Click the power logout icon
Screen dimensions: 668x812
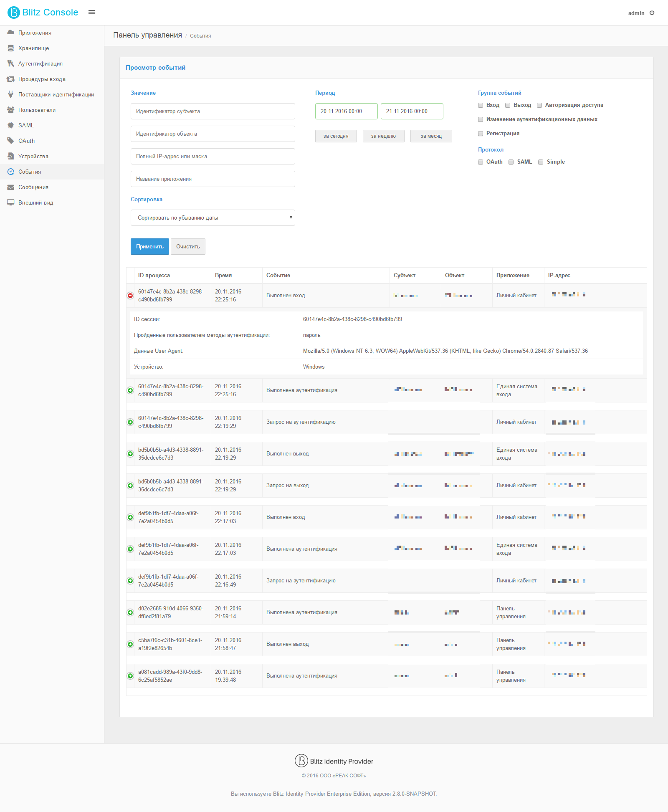652,13
